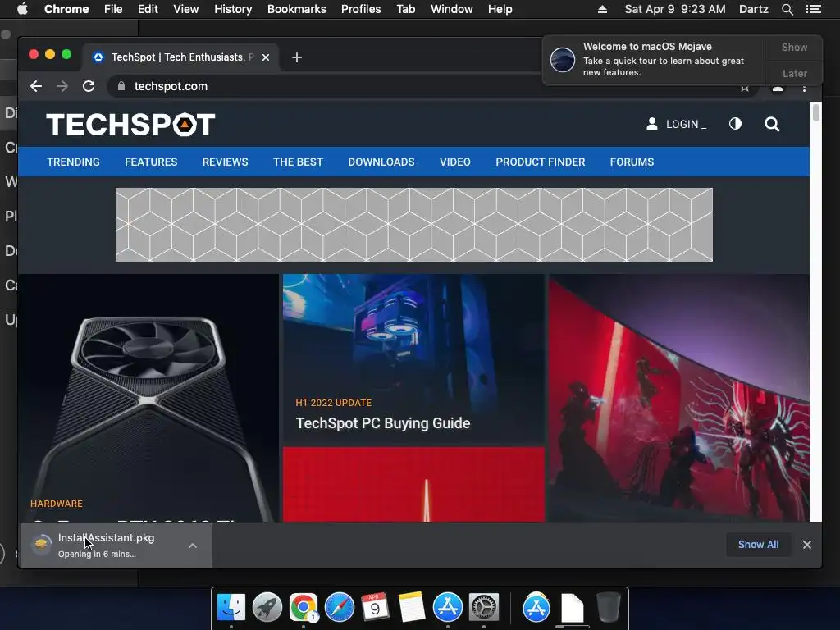Go to REVIEWS
840x630 pixels.
(225, 162)
